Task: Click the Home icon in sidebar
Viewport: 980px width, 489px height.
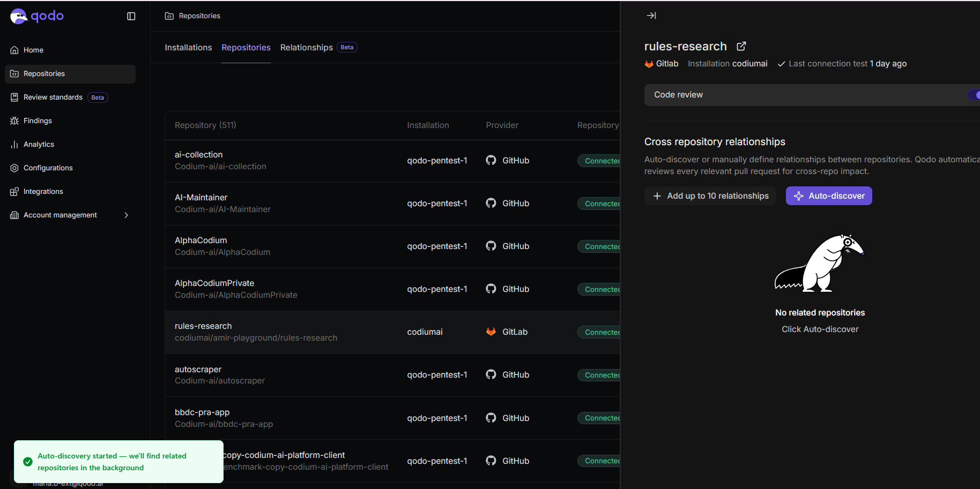Action: point(14,50)
